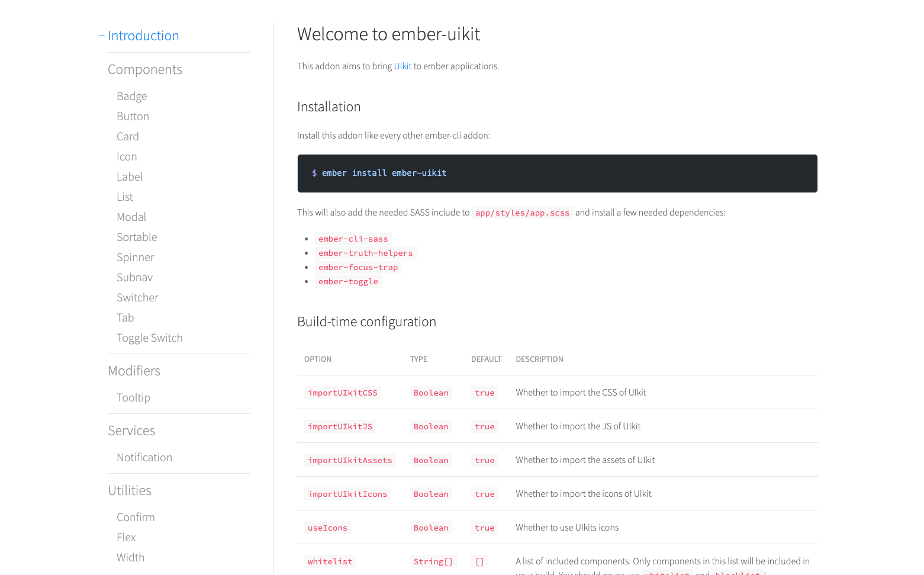Open the Button component page

pos(133,116)
